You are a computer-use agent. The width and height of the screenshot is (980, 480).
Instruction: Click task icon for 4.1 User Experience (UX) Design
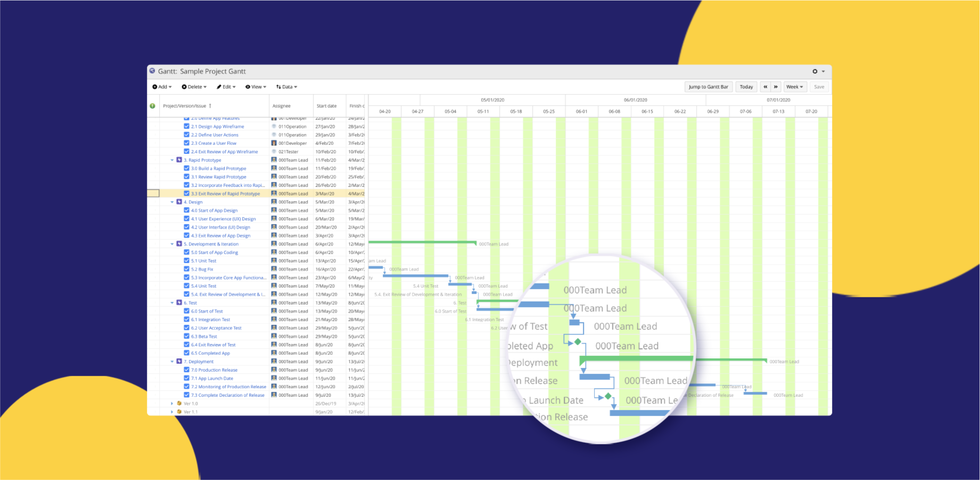186,219
